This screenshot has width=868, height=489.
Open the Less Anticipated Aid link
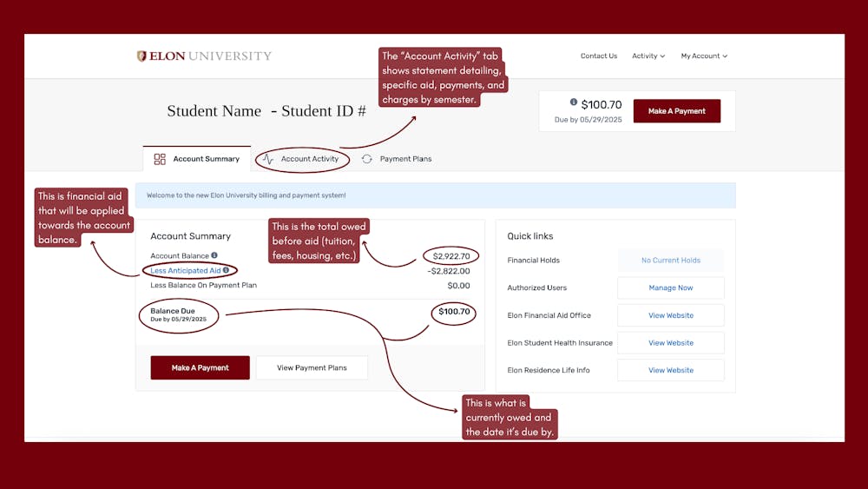tap(186, 271)
